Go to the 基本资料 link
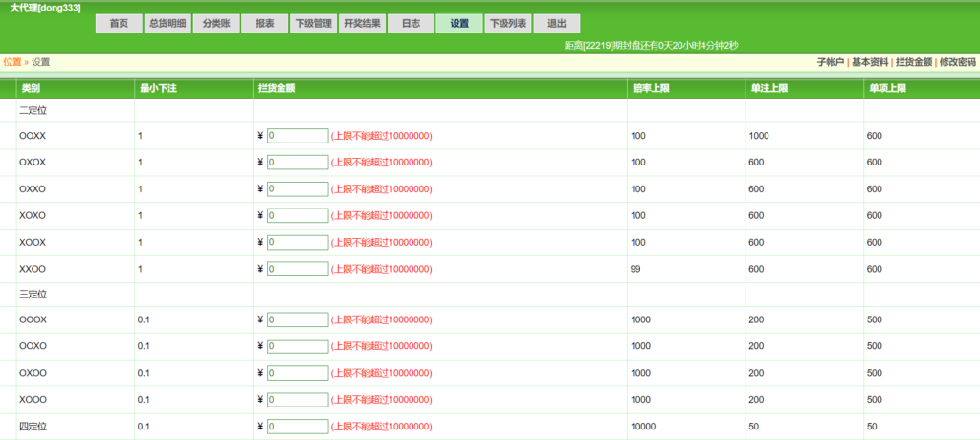The image size is (980, 440). click(869, 62)
